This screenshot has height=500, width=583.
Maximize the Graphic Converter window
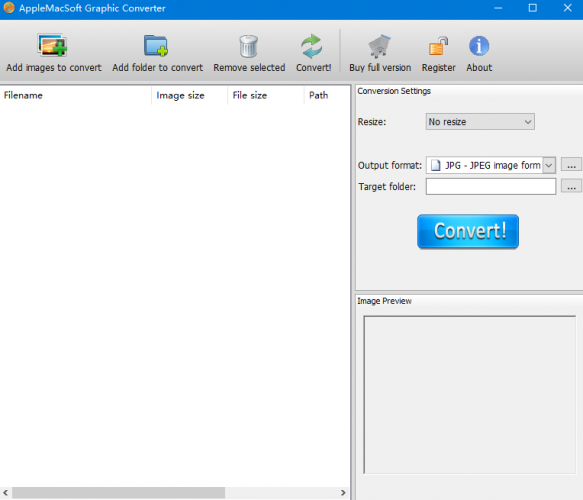532,8
